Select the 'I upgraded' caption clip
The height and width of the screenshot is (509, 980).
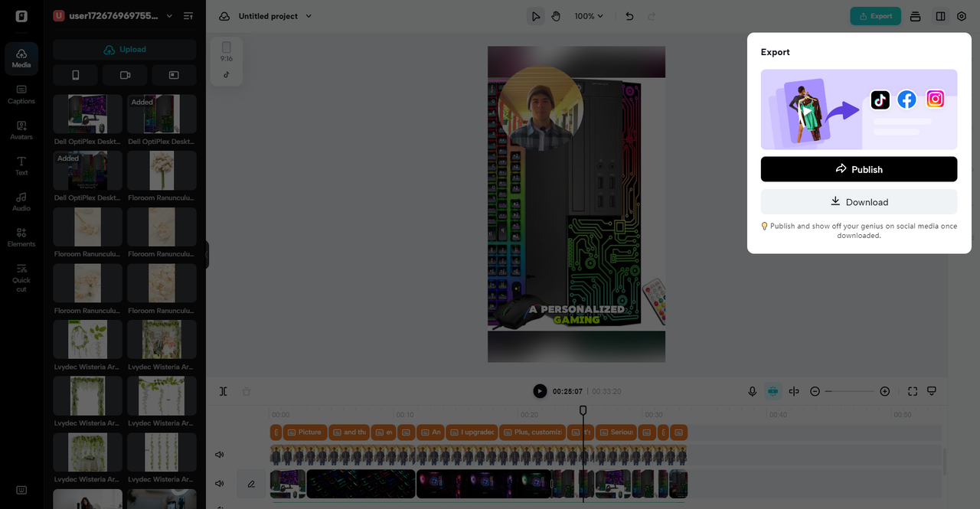coord(472,432)
